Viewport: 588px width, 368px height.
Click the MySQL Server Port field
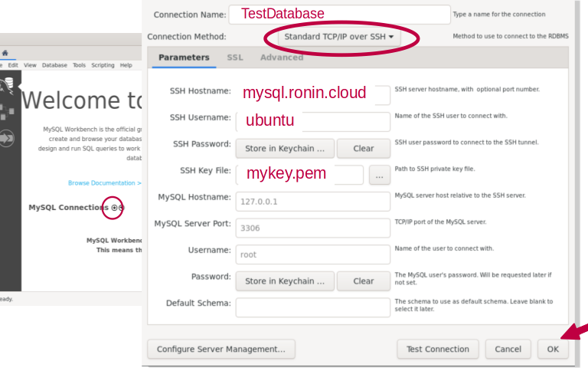[x=312, y=228]
